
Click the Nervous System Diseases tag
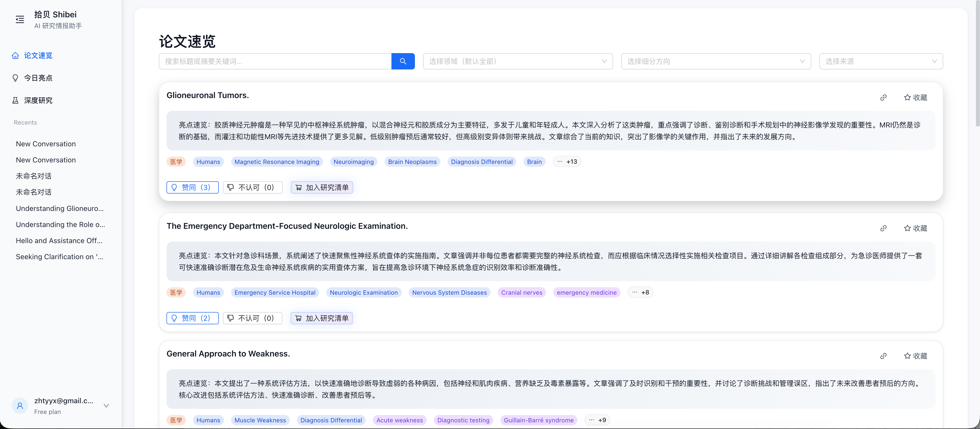click(449, 292)
